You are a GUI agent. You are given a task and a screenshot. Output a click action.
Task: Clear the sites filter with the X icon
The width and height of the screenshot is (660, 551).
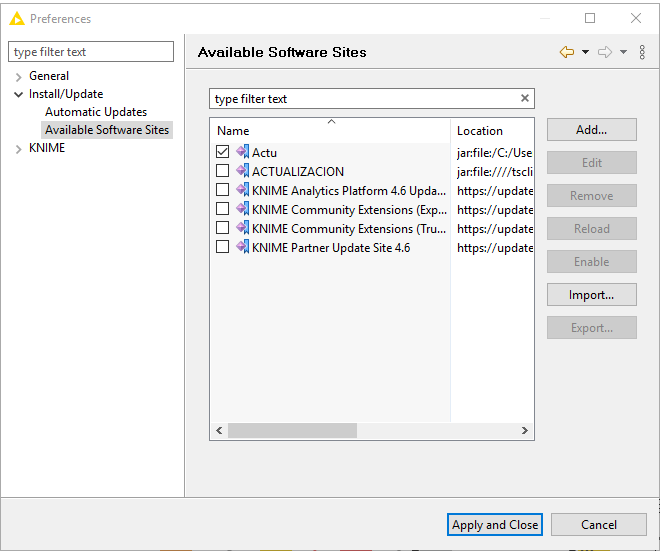tap(524, 98)
